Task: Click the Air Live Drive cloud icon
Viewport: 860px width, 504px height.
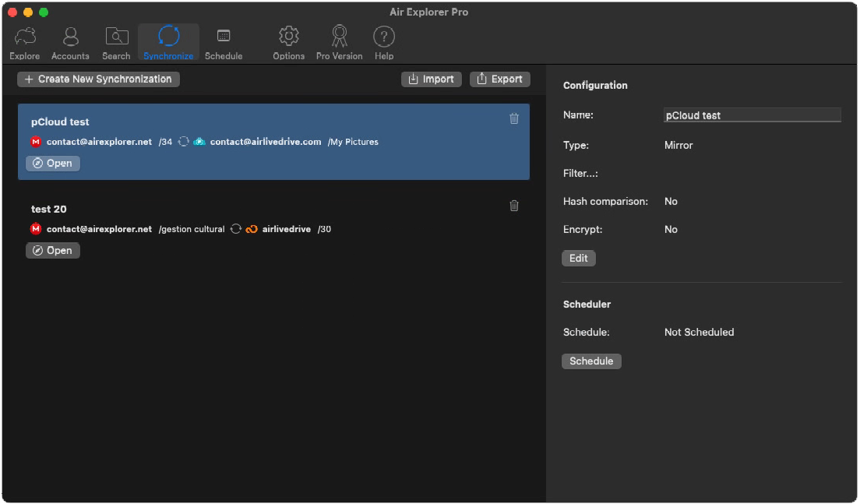Action: coord(197,142)
